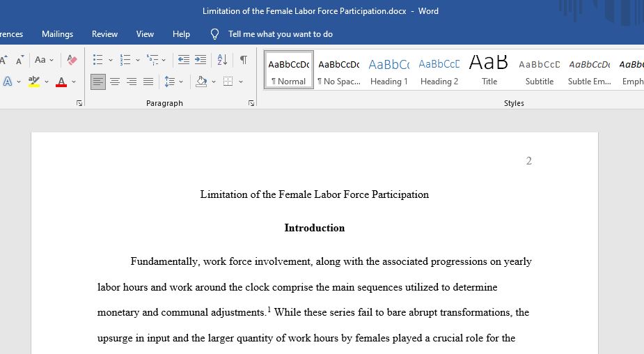Open Shading color dropdown arrow
The width and height of the screenshot is (644, 354).
point(214,82)
